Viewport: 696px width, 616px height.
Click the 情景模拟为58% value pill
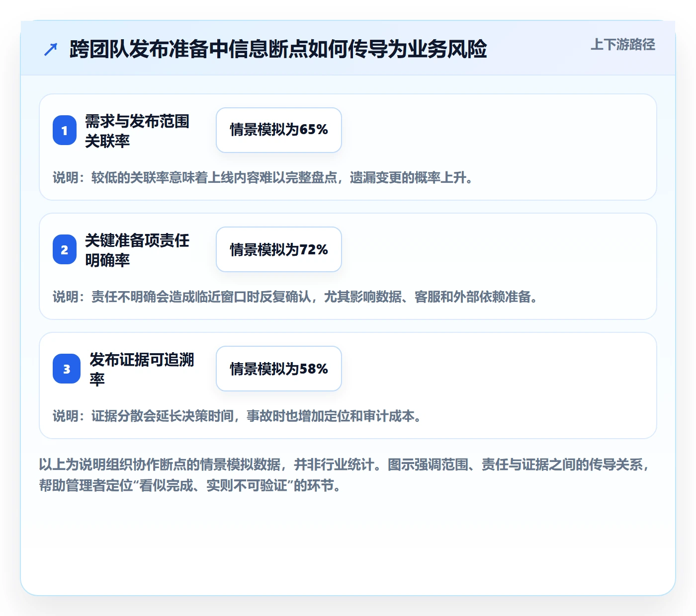pos(279,369)
